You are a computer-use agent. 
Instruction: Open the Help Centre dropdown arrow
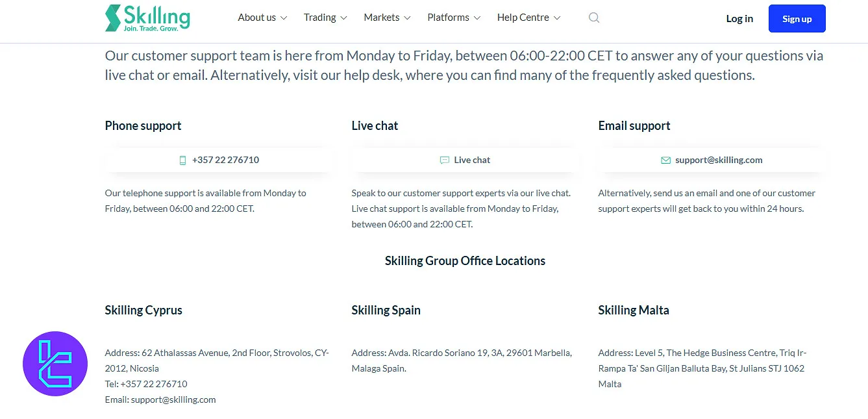click(x=557, y=18)
